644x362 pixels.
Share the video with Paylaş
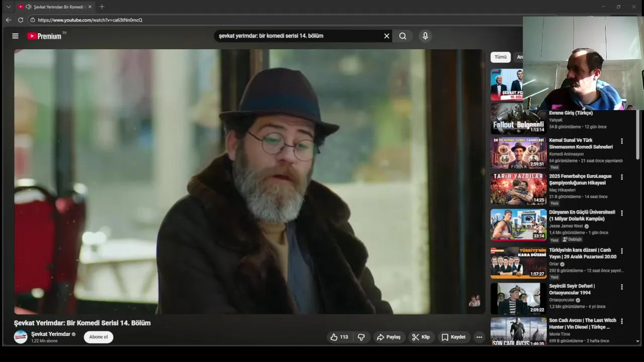(388, 337)
